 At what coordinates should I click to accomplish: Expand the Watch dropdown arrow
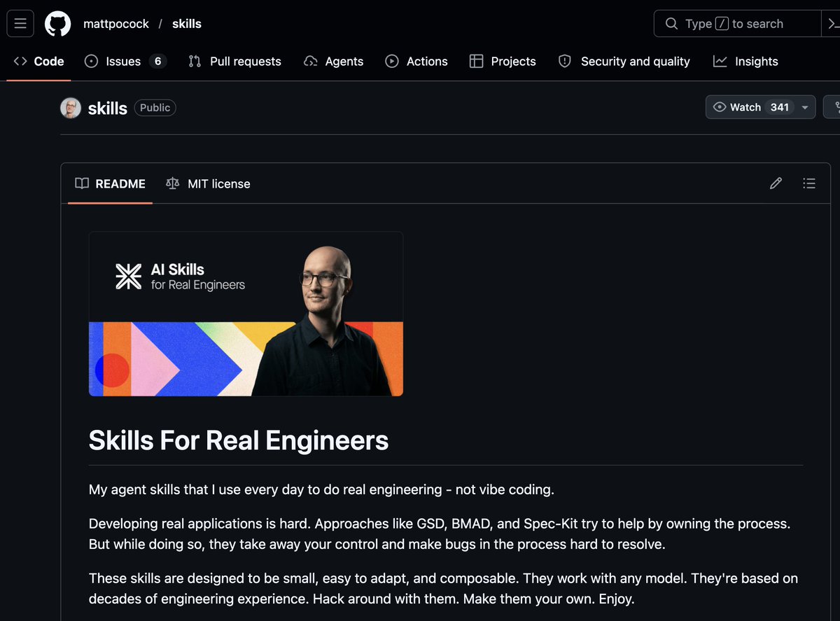point(805,107)
